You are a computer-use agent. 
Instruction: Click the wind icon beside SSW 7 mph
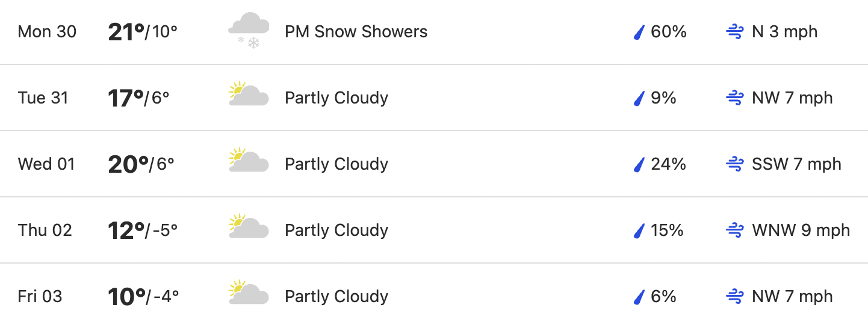tap(735, 164)
